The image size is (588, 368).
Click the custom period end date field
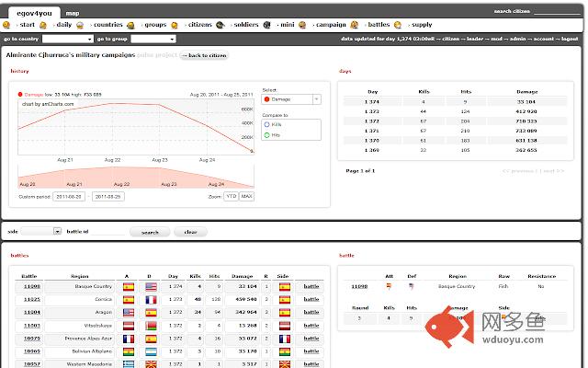108,196
